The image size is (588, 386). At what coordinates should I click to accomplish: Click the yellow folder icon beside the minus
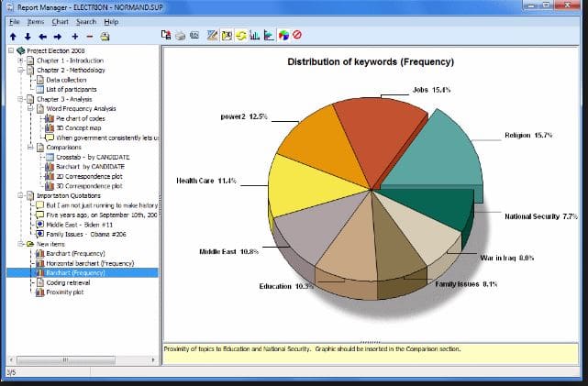105,37
